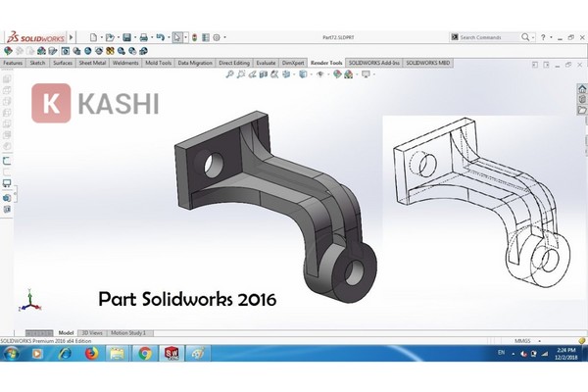Image resolution: width=588 pixels, height=392 pixels.
Task: Click the Section View icon
Action: point(264,74)
